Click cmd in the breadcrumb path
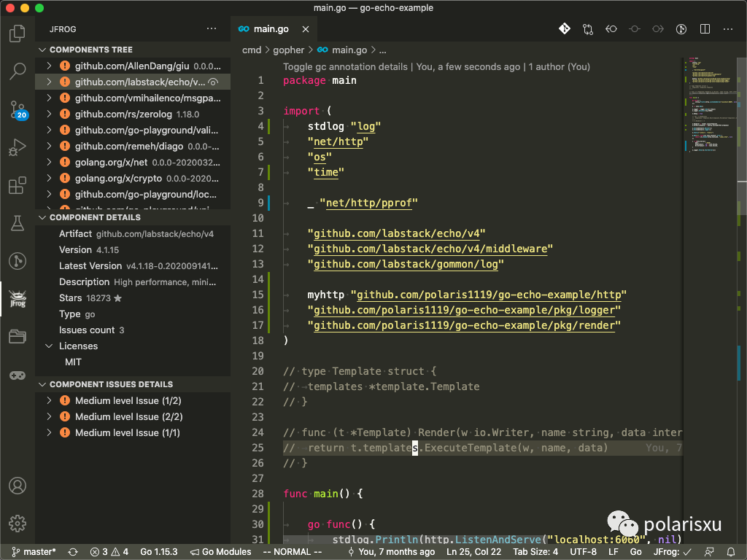This screenshot has height=560, width=747. point(252,50)
